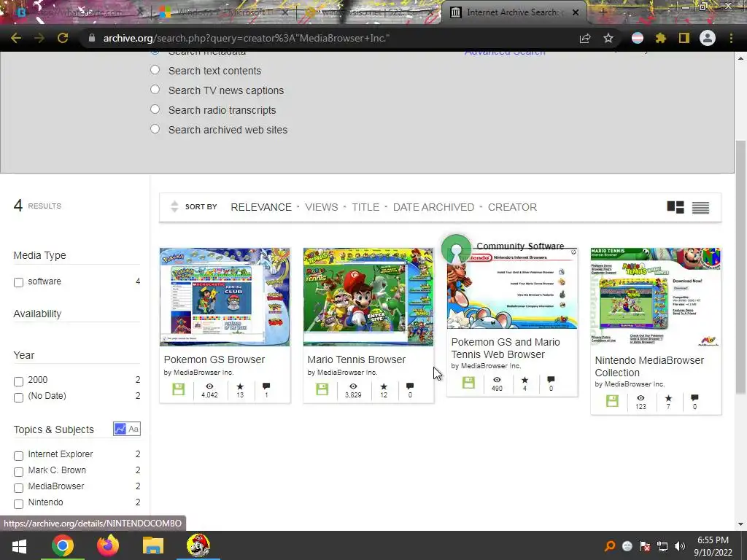Check the 2000 year filter
This screenshot has height=560, width=747.
[x=18, y=381]
